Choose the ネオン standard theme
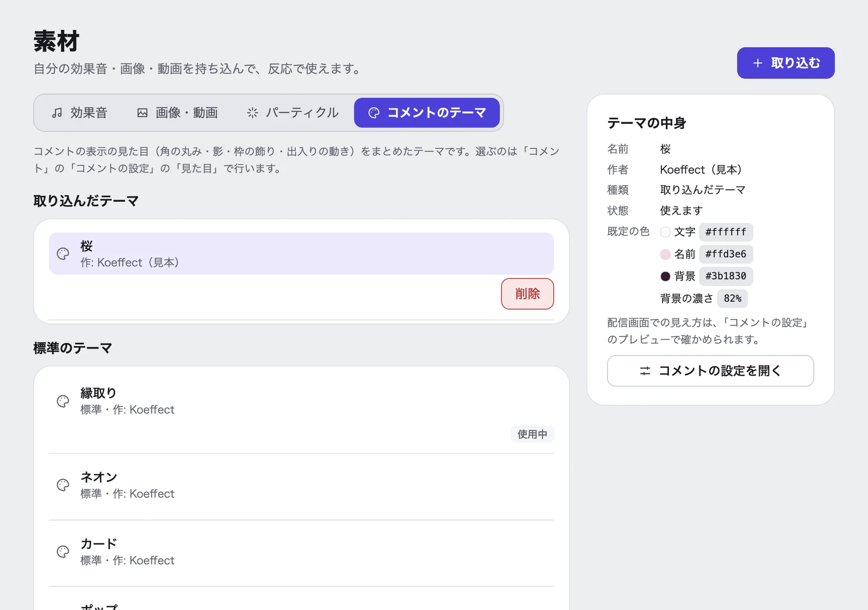Viewport: 868px width, 610px height. point(301,485)
